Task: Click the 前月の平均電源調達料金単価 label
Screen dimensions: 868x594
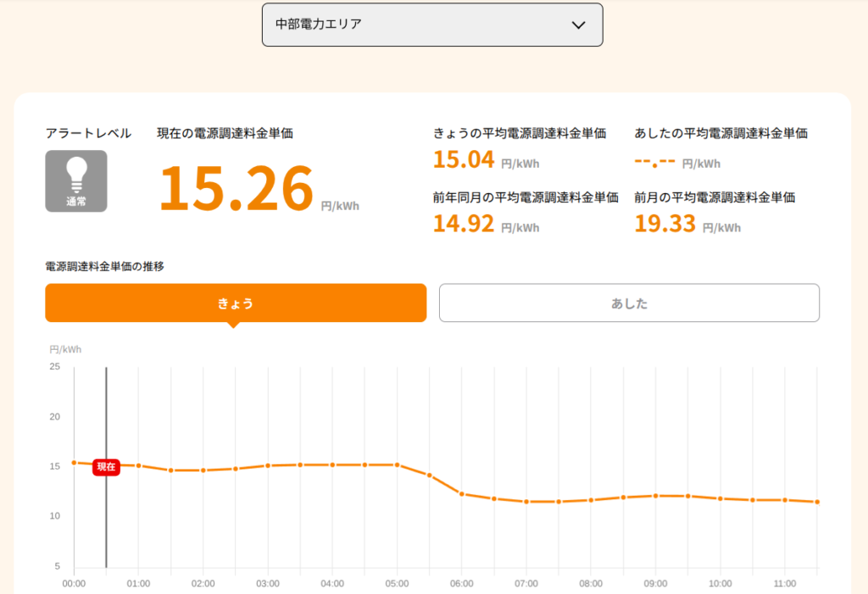Action: (715, 197)
